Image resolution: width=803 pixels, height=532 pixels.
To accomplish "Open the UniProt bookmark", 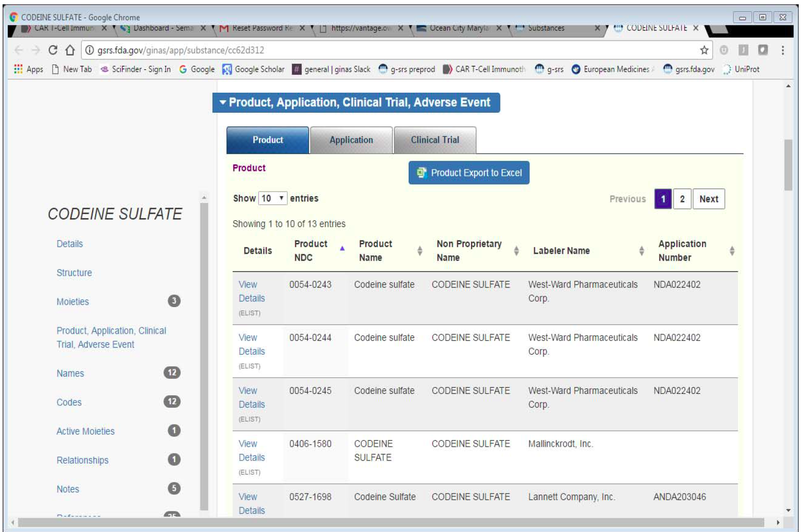I will (x=741, y=69).
